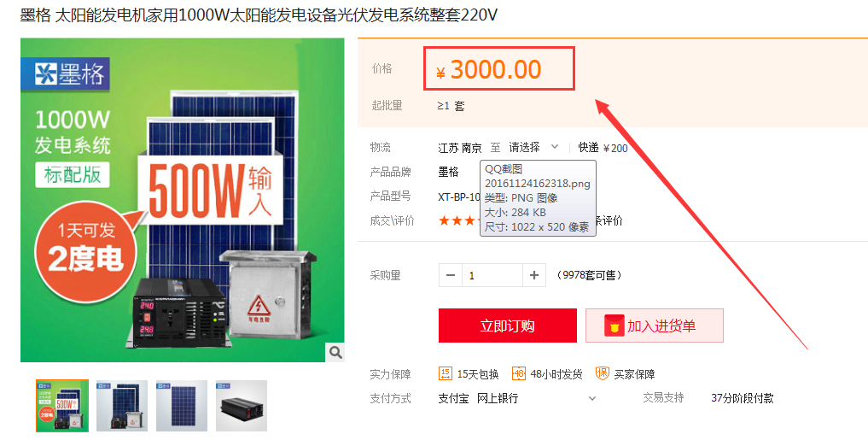Click the 立即订购 order button
868x440 pixels.
508,326
